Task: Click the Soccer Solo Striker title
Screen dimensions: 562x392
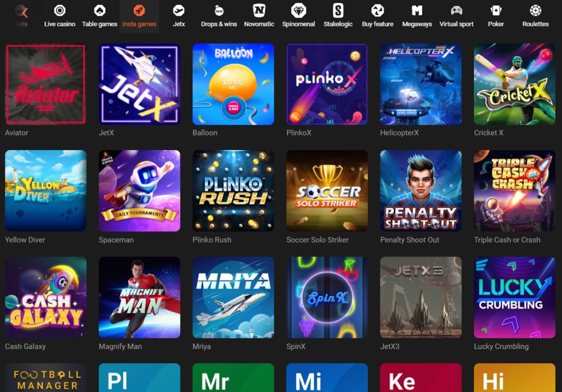Action: (x=317, y=240)
